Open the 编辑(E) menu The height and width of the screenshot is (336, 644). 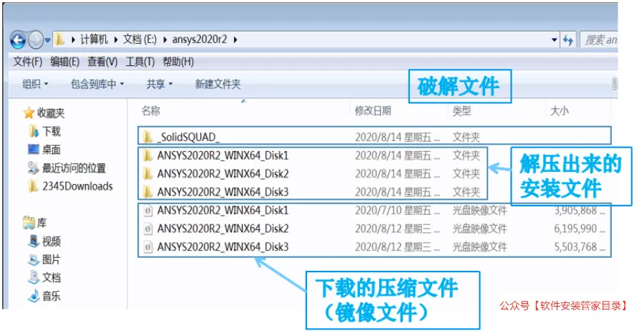pyautogui.click(x=64, y=62)
